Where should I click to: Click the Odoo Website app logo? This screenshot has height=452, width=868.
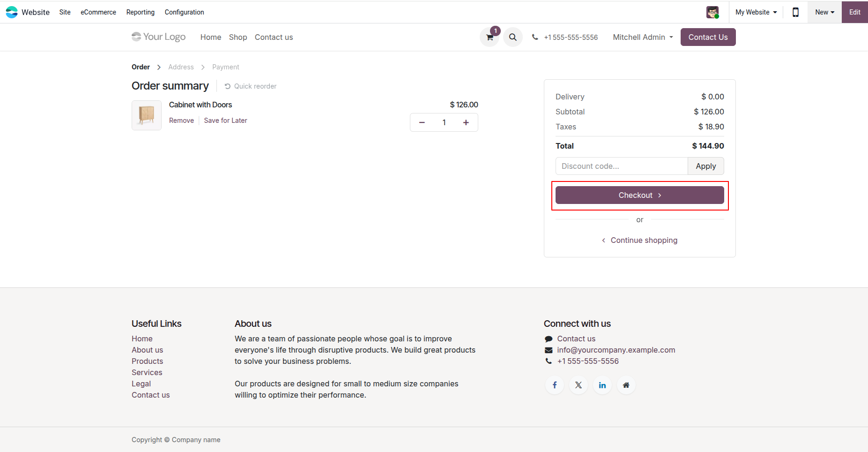click(x=12, y=12)
